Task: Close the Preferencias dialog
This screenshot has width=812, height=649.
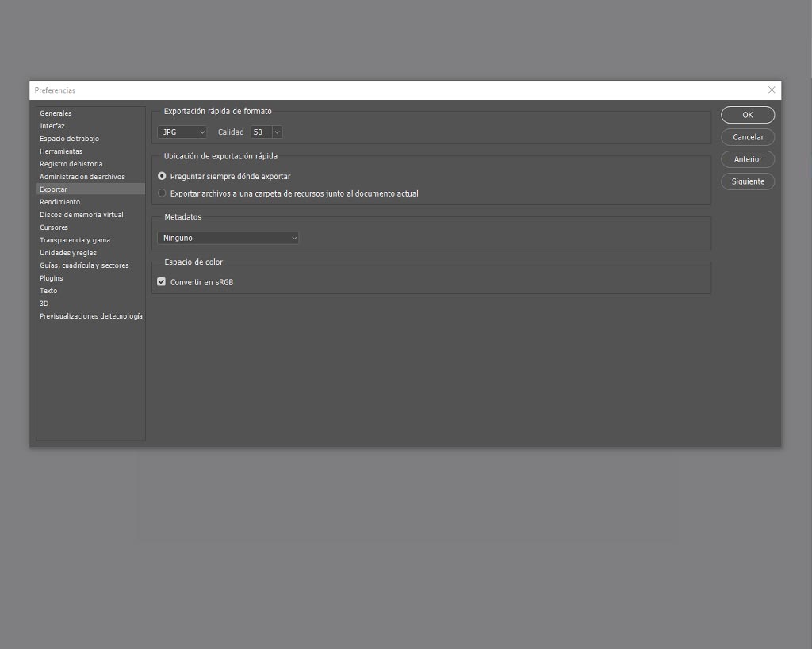Action: point(772,90)
